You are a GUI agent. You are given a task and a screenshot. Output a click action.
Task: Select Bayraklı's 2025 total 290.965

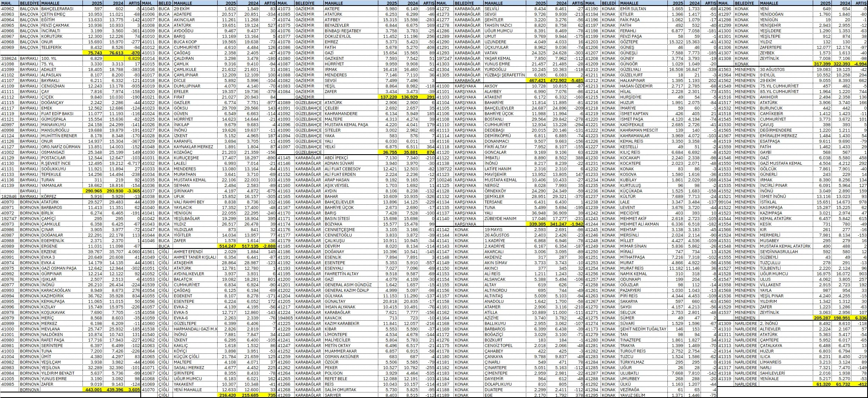point(94,191)
